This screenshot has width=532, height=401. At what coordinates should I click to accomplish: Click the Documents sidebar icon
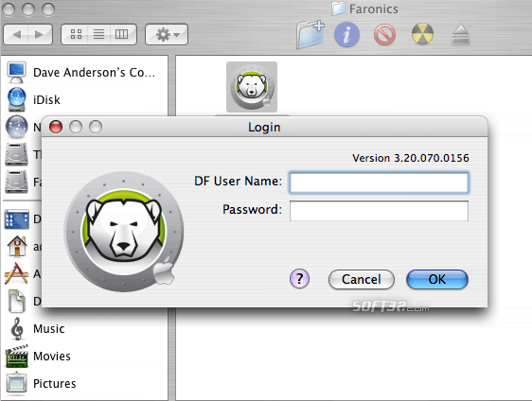point(17,301)
